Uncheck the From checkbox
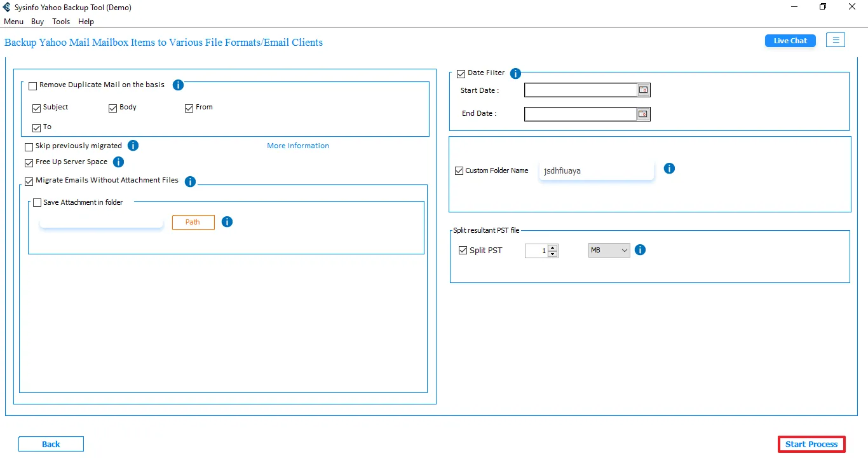 [189, 108]
